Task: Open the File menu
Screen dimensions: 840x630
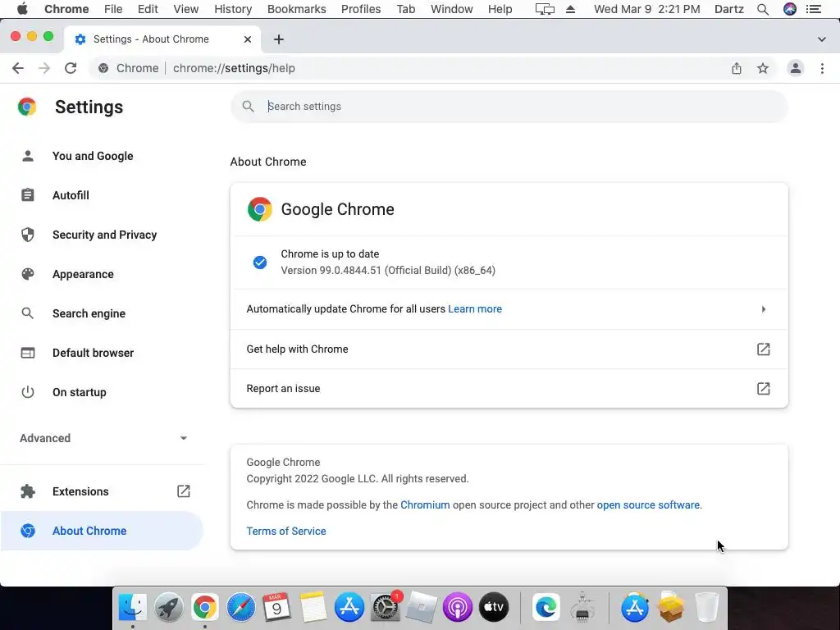Action: (113, 9)
